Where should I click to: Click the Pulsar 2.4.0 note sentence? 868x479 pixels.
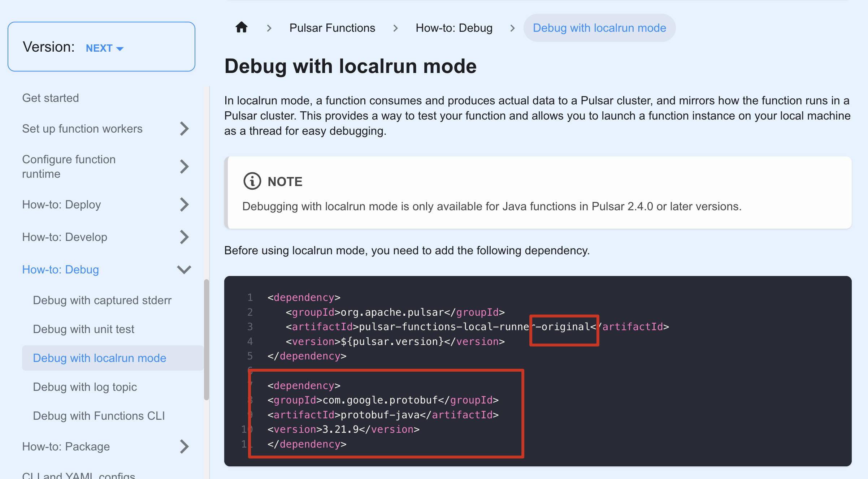[x=492, y=206]
